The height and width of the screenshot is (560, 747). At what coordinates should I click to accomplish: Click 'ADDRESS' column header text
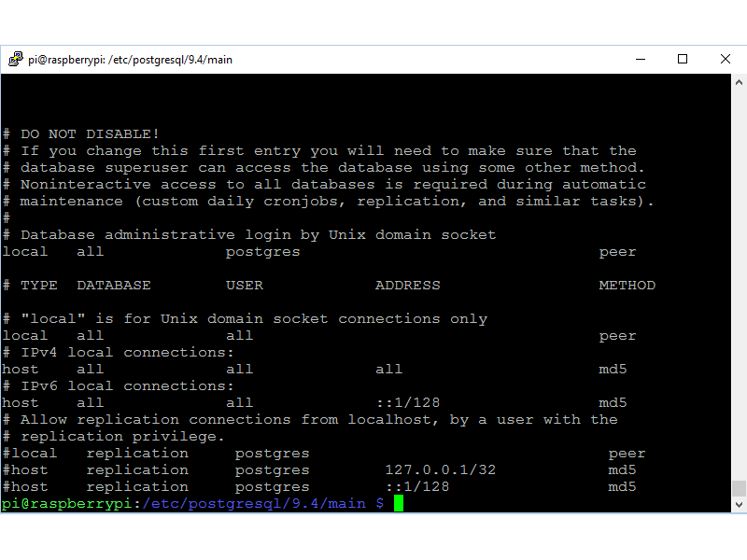click(408, 286)
